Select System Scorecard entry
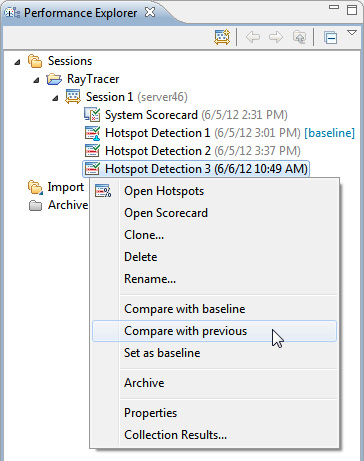Viewport: 364px width, 461px height. pyautogui.click(x=196, y=115)
